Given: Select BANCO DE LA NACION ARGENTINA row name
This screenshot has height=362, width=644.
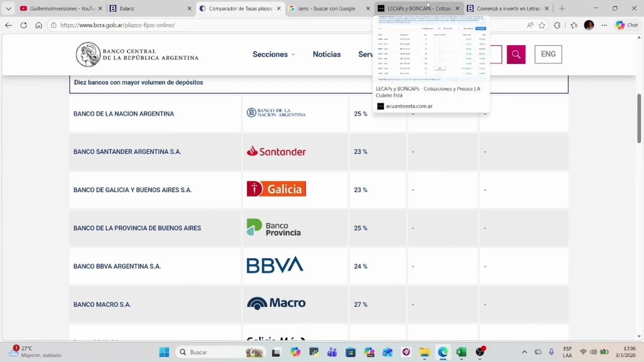Looking at the screenshot, I should point(124,114).
